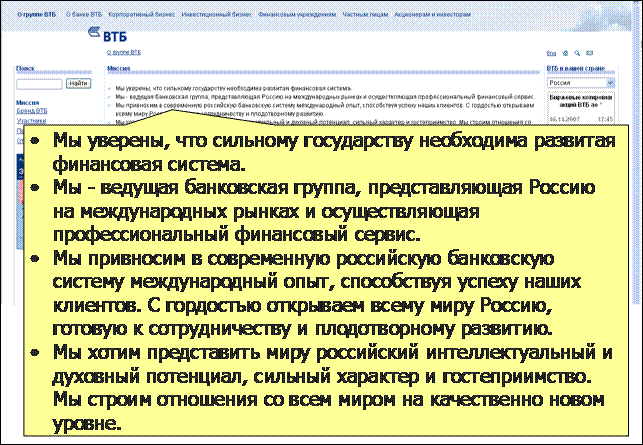The width and height of the screenshot is (643, 445).
Task: Open 'Бренд ВТБ' sidebar link
Action: (x=32, y=111)
